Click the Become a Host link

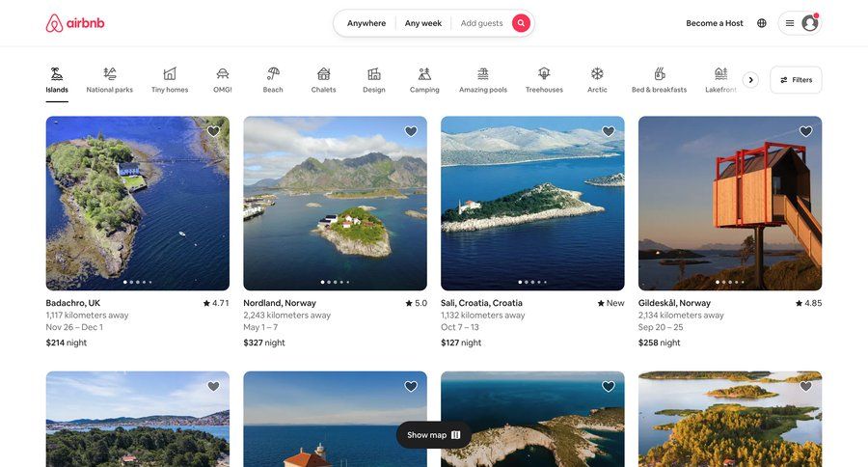coord(715,23)
